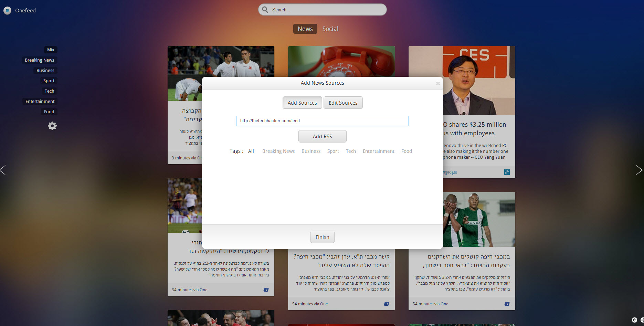
Task: Select Tech in the sidebar
Action: click(x=49, y=91)
